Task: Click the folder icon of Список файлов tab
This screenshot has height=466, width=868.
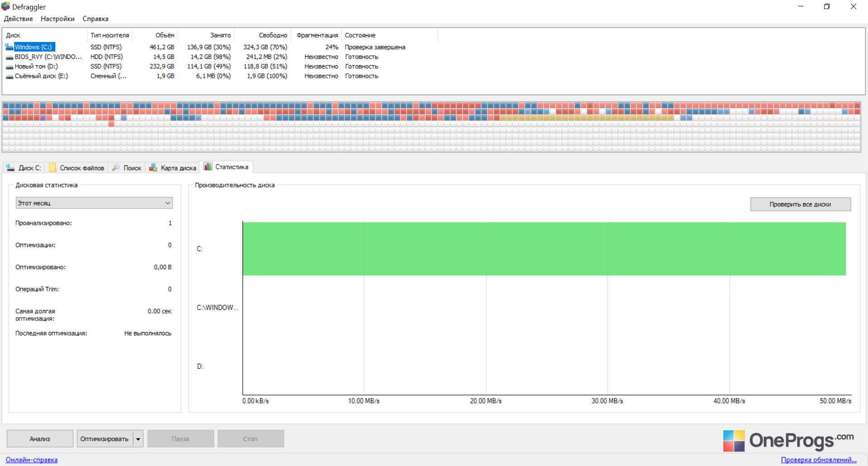Action: point(52,168)
